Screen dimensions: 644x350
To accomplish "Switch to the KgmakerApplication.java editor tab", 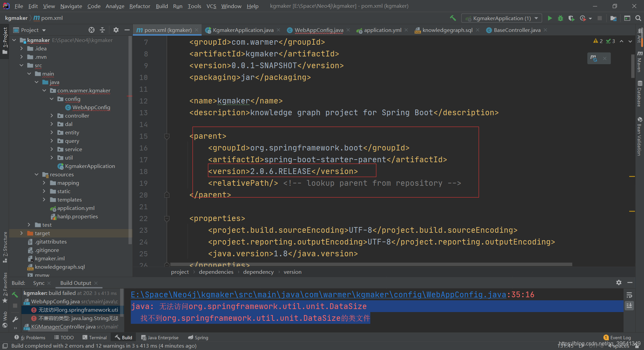I will [243, 30].
